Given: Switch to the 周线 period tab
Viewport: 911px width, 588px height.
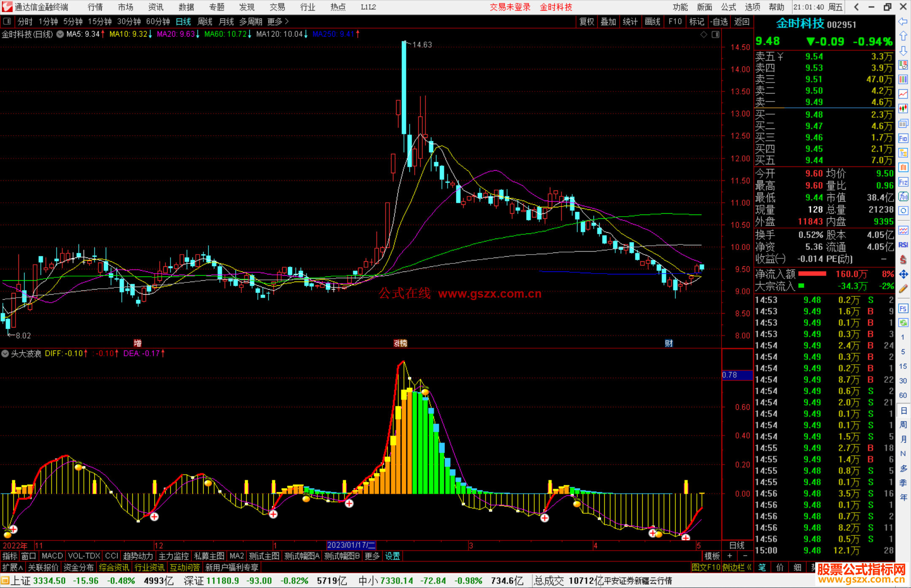Looking at the screenshot, I should pyautogui.click(x=205, y=21).
